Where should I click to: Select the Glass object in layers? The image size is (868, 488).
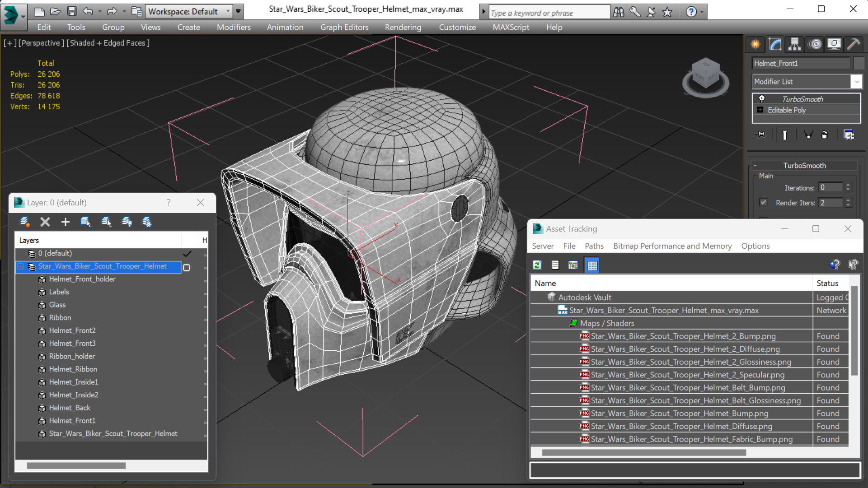tap(57, 305)
